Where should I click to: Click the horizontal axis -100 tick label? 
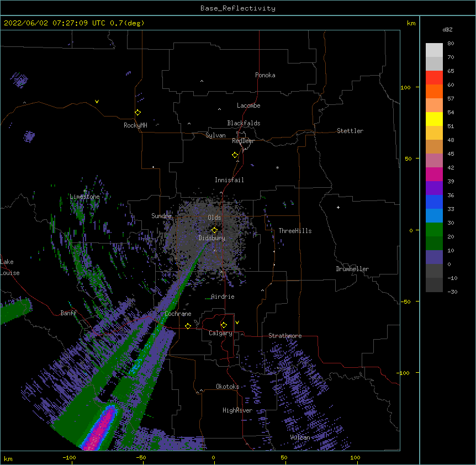[69, 457]
